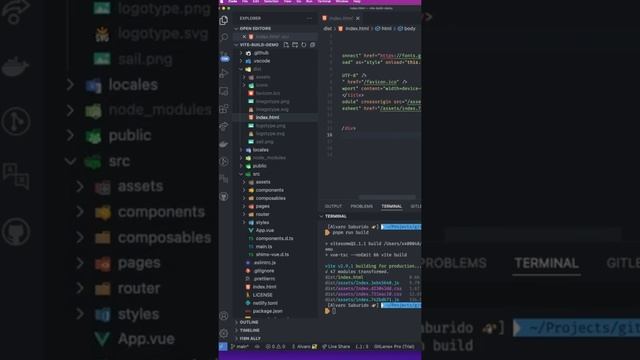Open the Extensions view
This screenshot has height=360, width=640.
coord(224,109)
